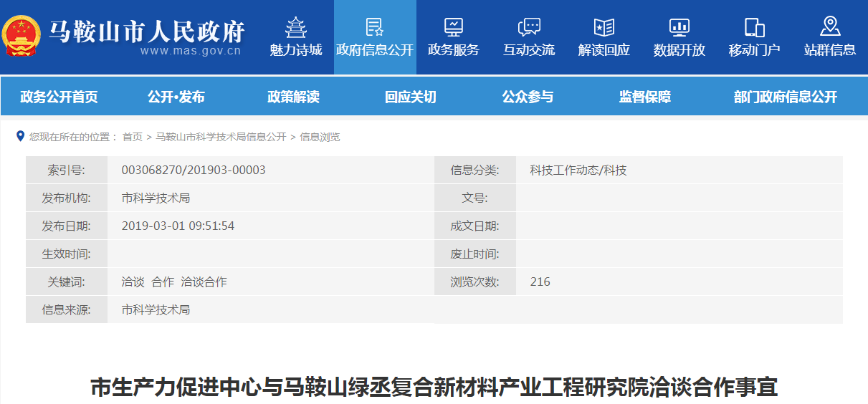Open the 移动门户 menu label
This screenshot has width=868, height=404.
[755, 50]
